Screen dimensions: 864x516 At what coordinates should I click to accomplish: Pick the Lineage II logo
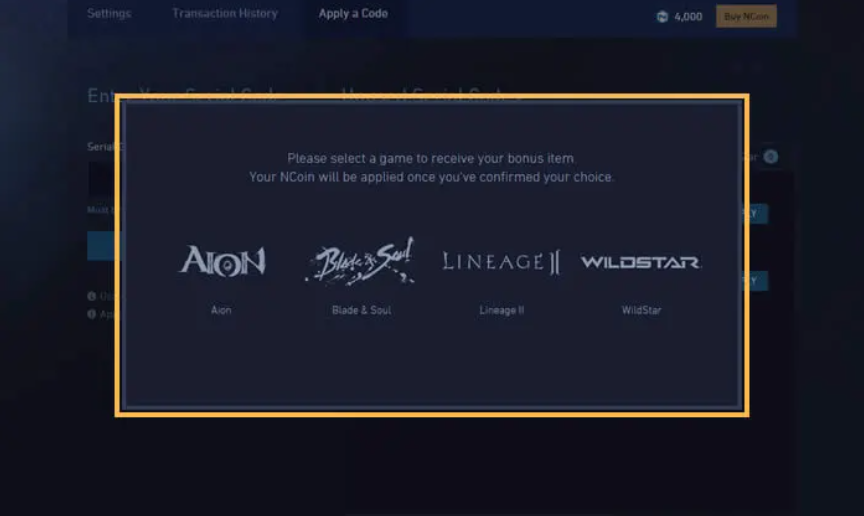(501, 261)
